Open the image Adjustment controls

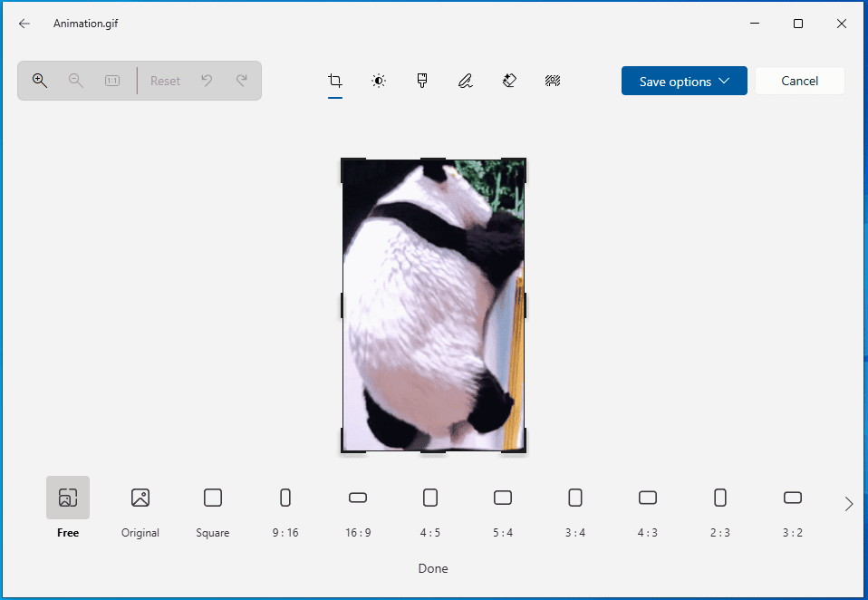(378, 80)
